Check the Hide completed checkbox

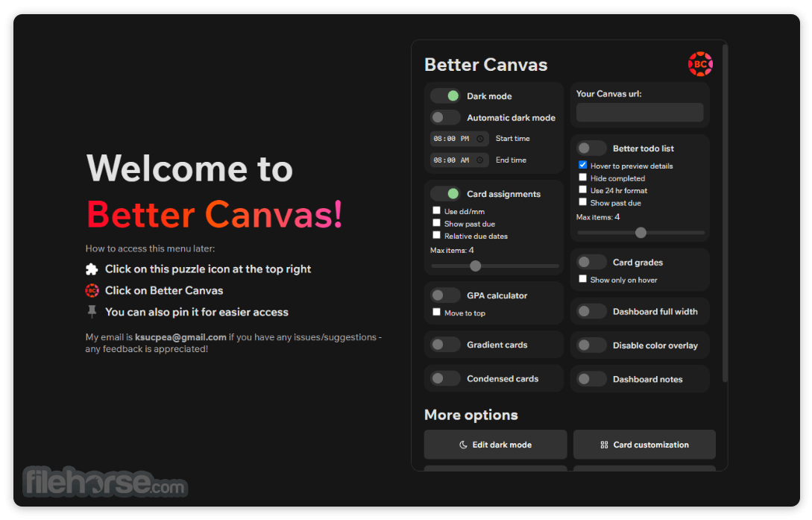(x=582, y=177)
